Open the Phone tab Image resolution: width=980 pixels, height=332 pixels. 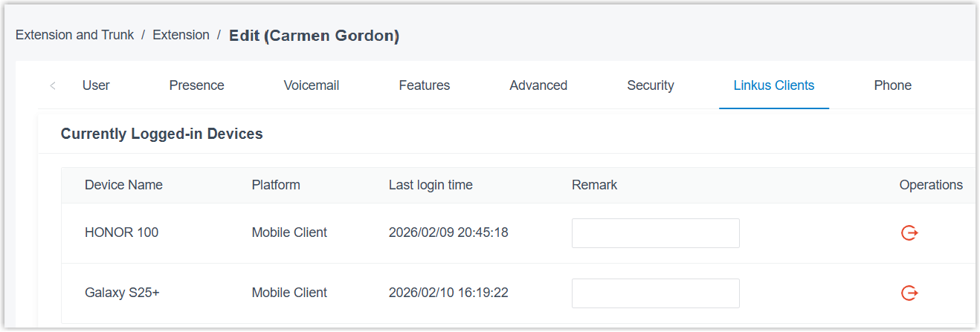pos(892,85)
